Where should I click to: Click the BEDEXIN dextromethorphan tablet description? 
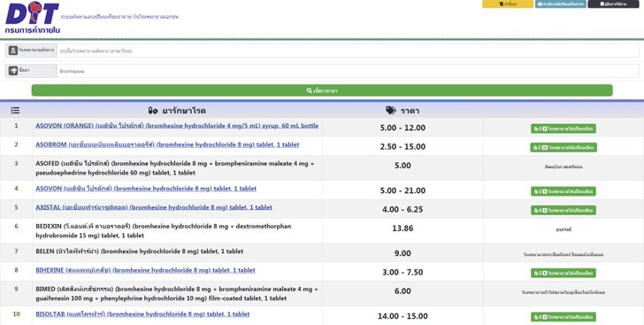164,231
